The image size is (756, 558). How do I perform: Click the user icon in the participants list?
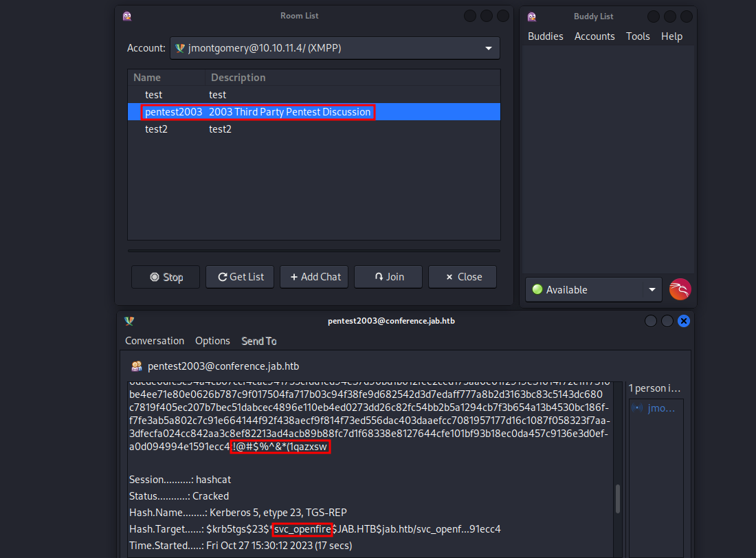[637, 408]
